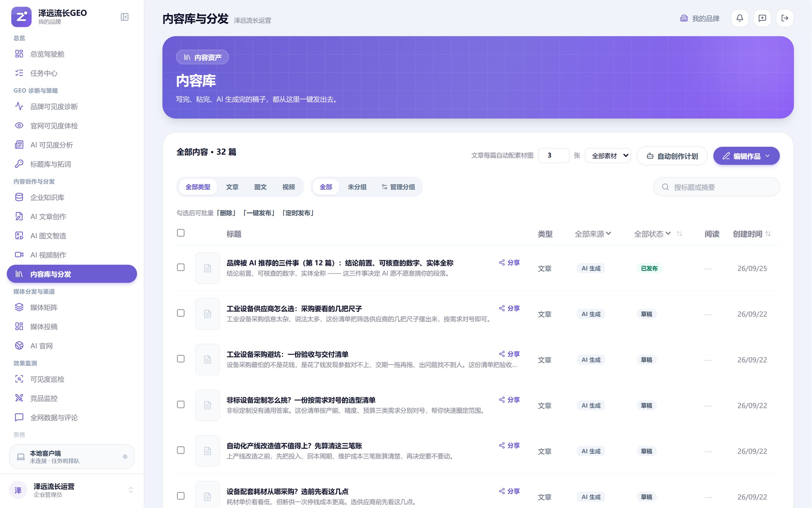Open the feedback message icon in header
Image resolution: width=812 pixels, height=508 pixels.
(762, 18)
